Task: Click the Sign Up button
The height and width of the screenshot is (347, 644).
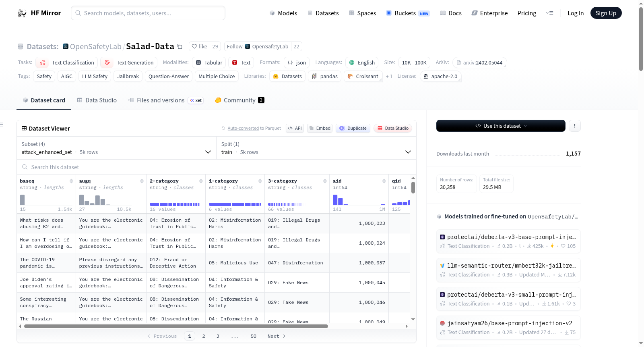Action: 606,13
